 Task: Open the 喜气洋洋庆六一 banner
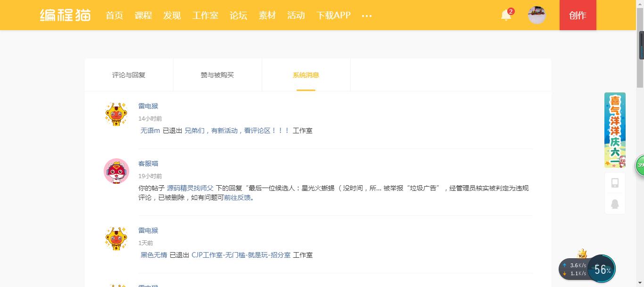pos(615,130)
